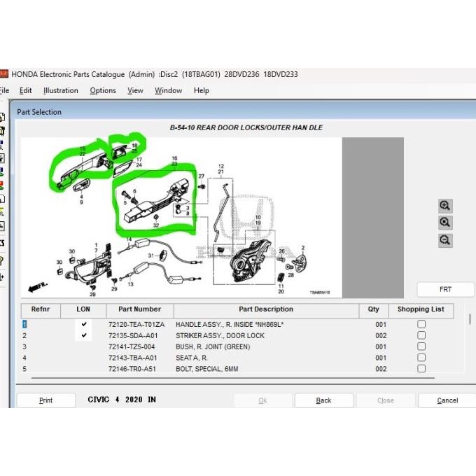Click callout 31 in the illustration

[x=151, y=255]
